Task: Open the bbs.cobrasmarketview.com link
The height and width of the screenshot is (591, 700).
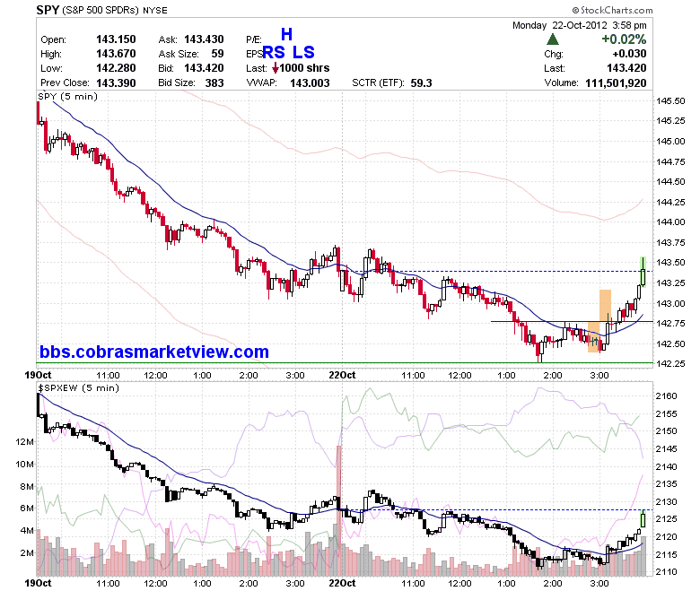Action: coord(154,352)
